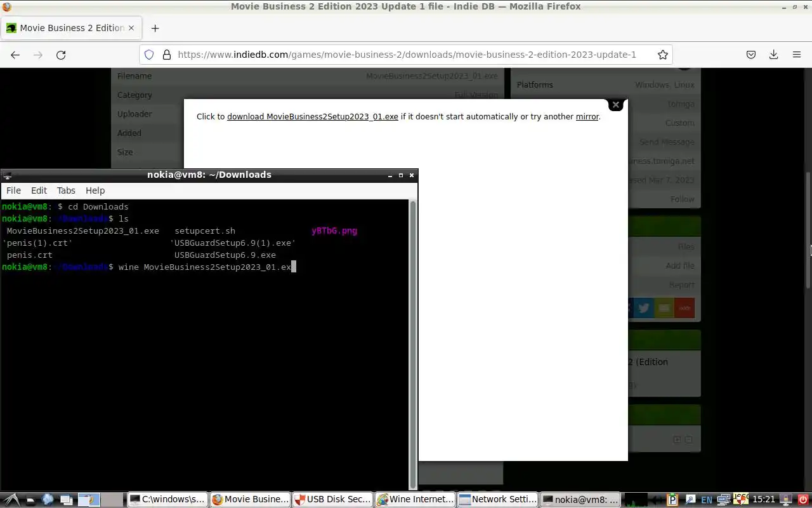Click the screen lock monitor icon in tray
Viewport: 812px width, 508px height.
pos(786,500)
